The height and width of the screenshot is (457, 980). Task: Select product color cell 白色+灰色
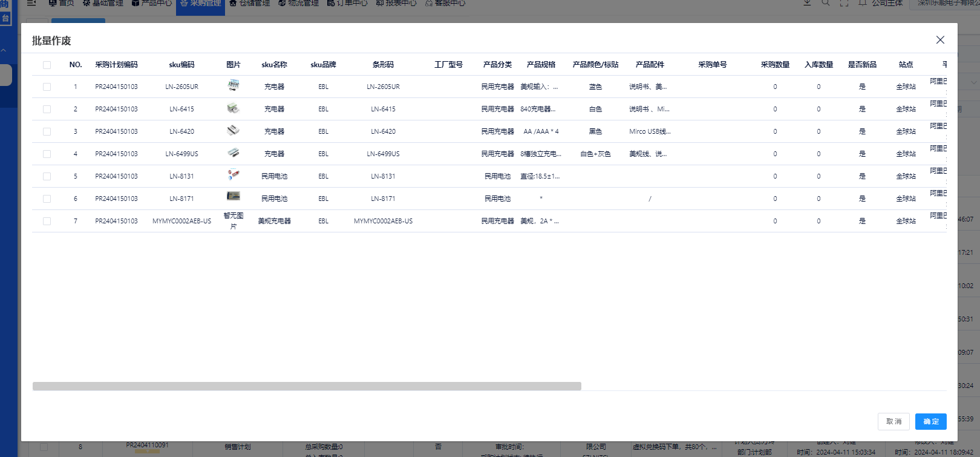[595, 154]
